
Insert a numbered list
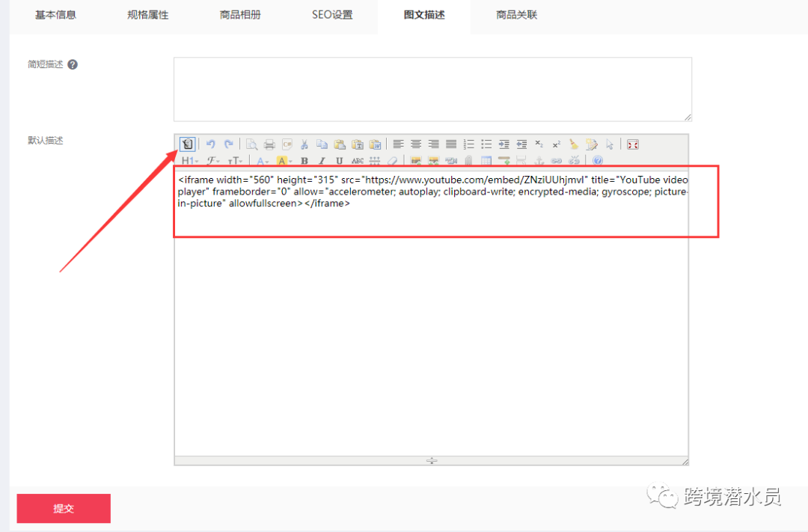pos(469,144)
